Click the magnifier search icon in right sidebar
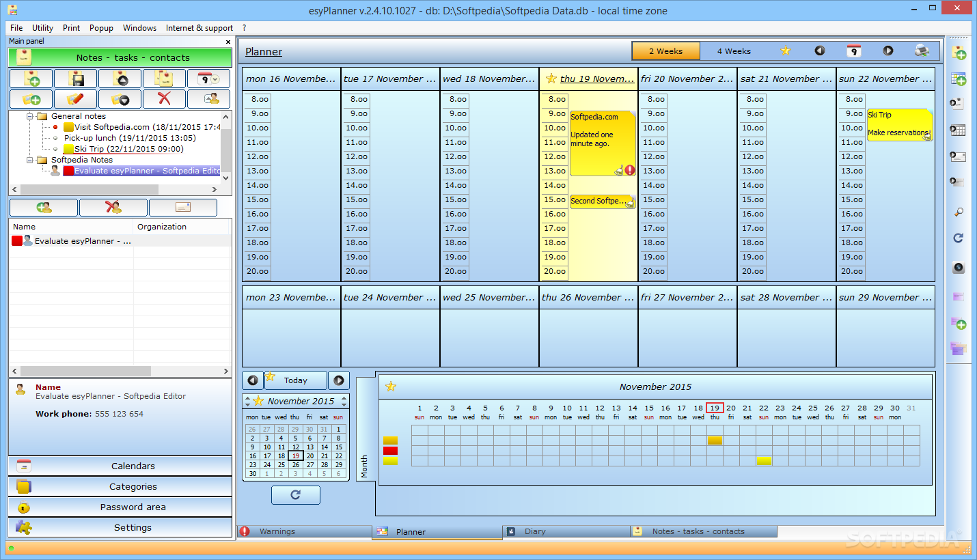Image resolution: width=977 pixels, height=560 pixels. pyautogui.click(x=958, y=212)
